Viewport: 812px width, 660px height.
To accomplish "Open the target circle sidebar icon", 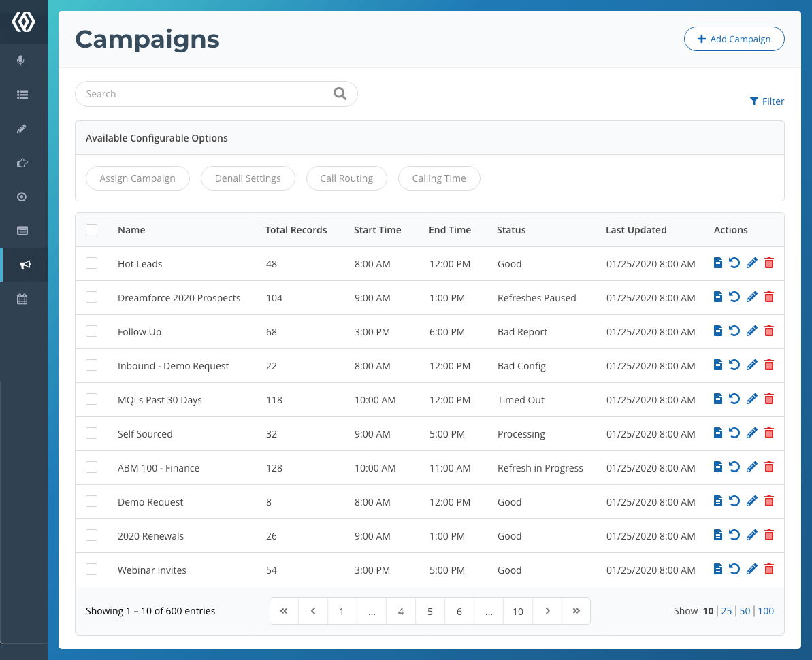I will coord(22,197).
